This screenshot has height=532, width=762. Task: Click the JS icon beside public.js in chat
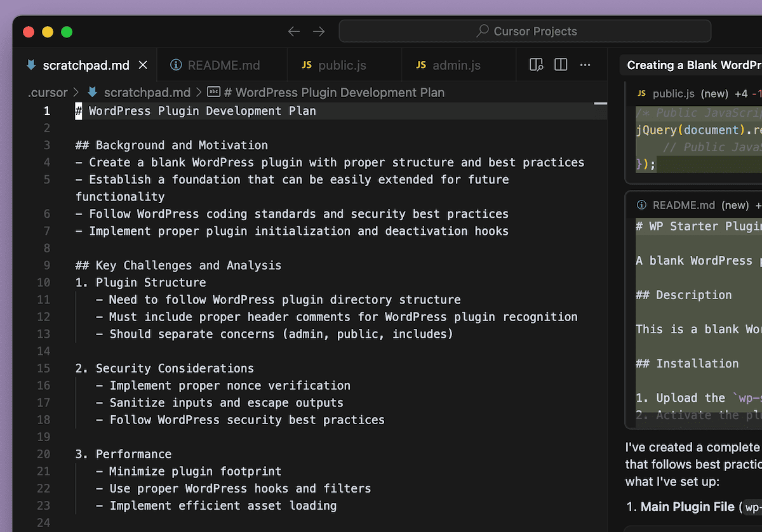click(x=641, y=93)
